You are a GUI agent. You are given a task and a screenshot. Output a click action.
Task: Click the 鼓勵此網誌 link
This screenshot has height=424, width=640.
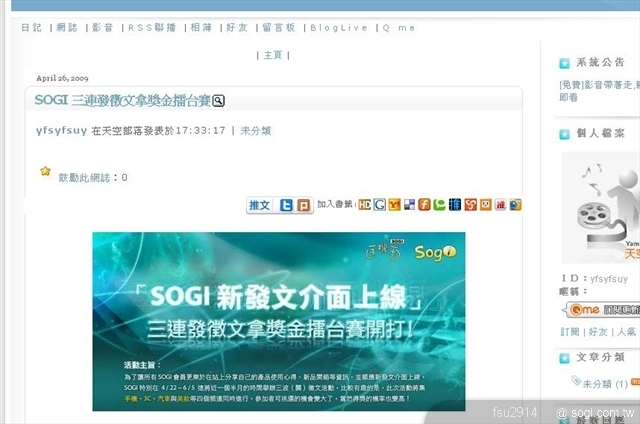pos(84,178)
